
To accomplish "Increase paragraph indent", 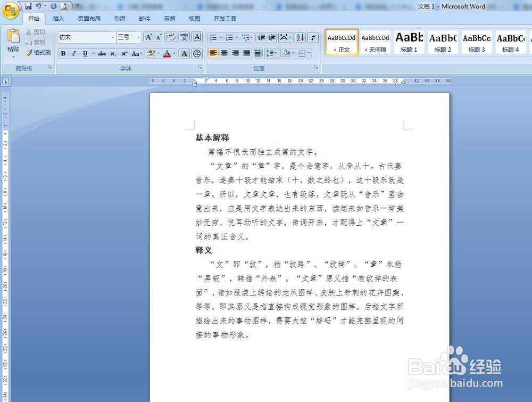I will click(272, 37).
